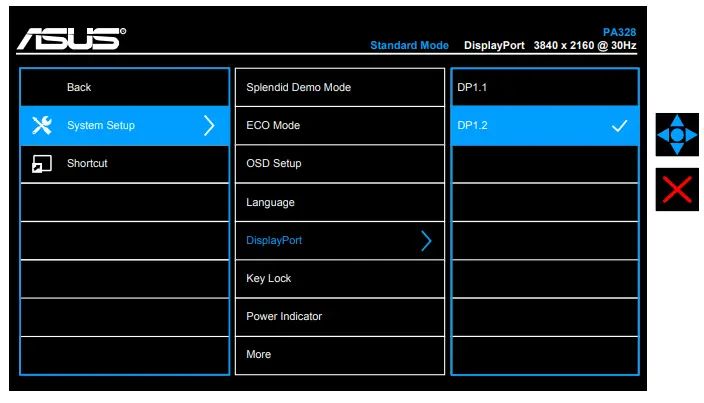This screenshot has height=403, width=704.
Task: Open the OSD Setup menu item
Action: coord(340,164)
